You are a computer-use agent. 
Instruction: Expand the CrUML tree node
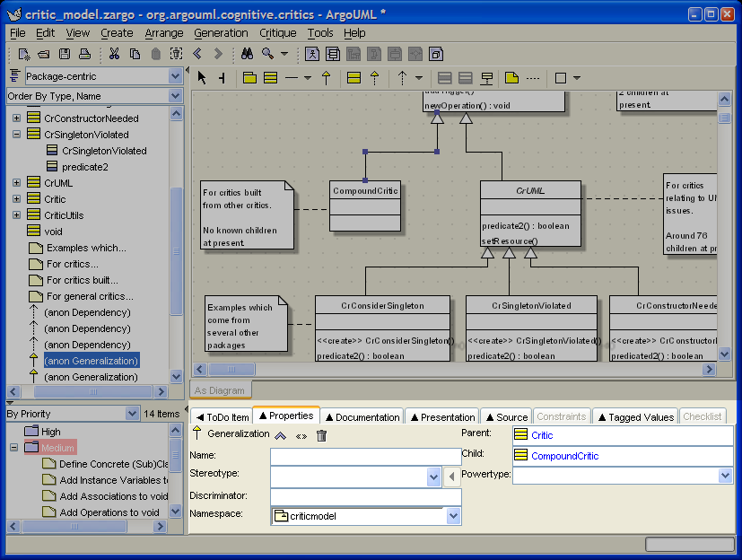tap(16, 183)
